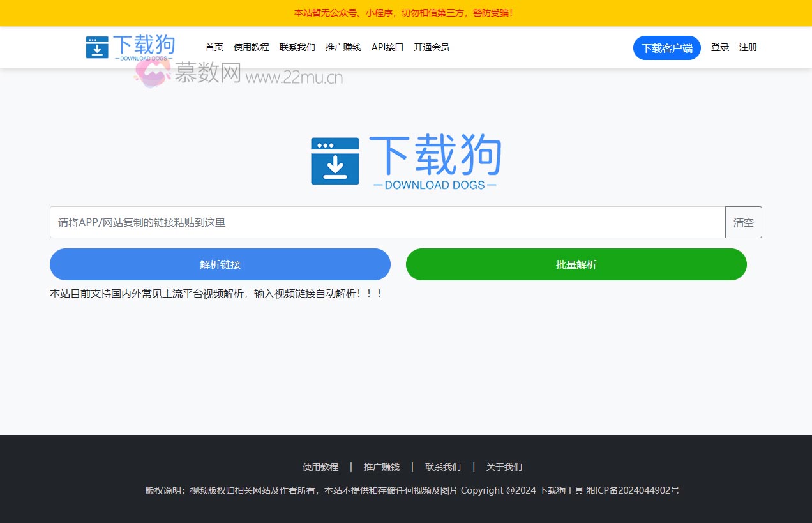Click the 下载客户端 button
The image size is (812, 523).
click(x=666, y=47)
